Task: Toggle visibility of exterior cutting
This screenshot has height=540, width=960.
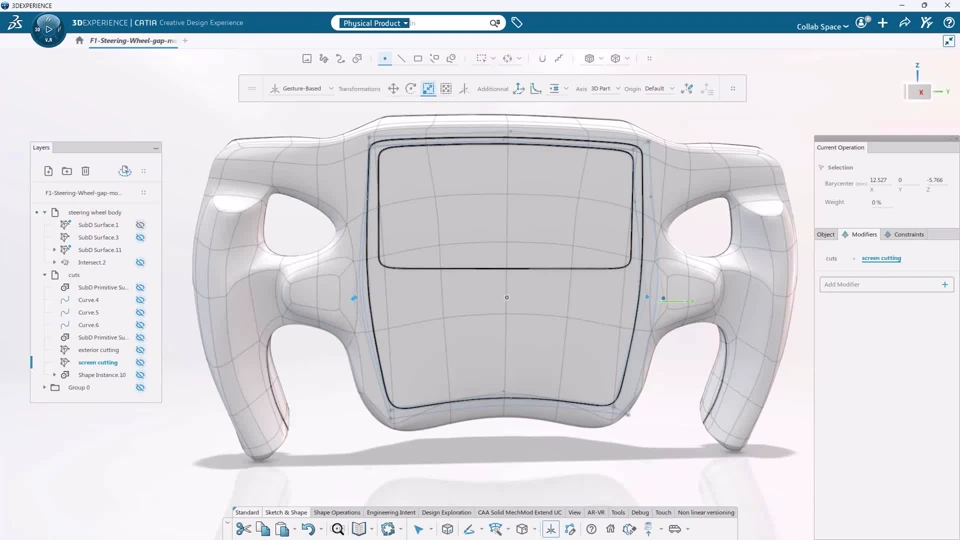Action: pyautogui.click(x=140, y=350)
